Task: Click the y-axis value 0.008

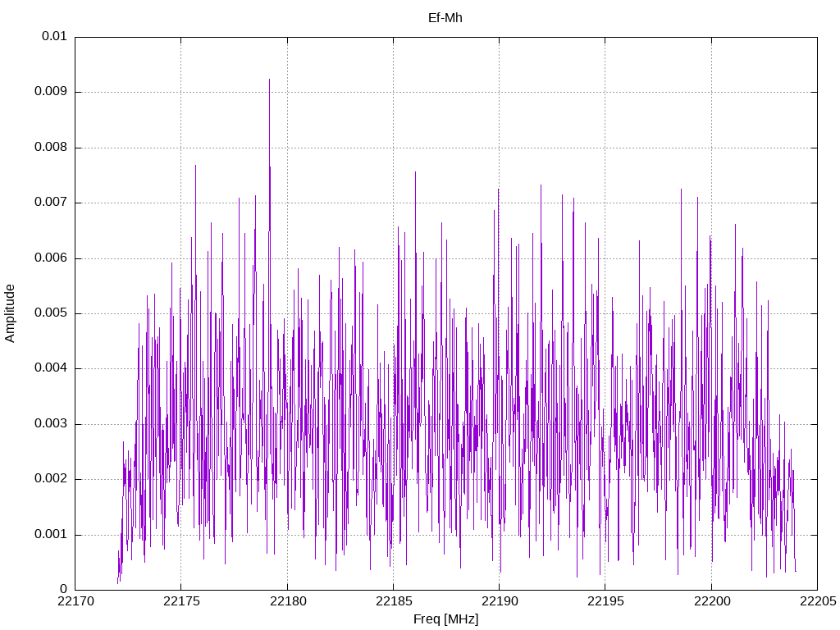Action: point(51,147)
